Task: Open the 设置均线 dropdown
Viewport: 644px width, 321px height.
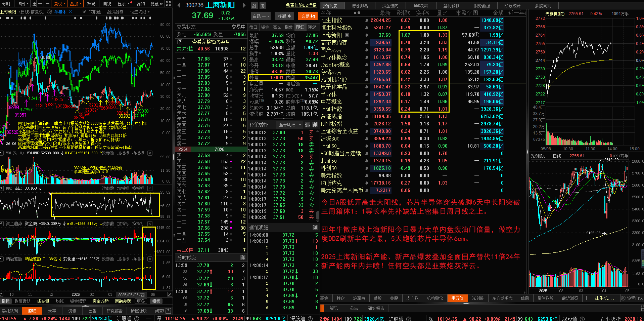Action: point(140,12)
